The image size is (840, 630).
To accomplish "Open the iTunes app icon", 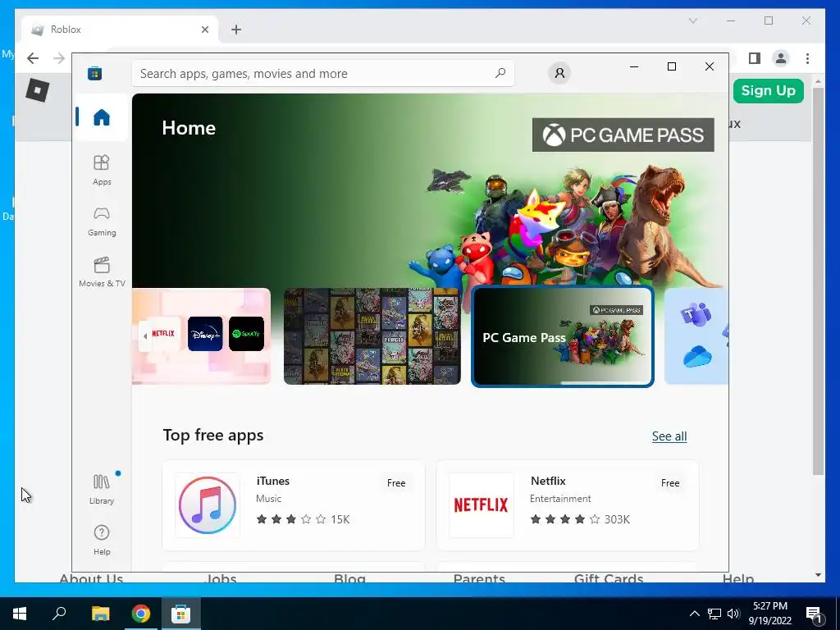I will tap(208, 504).
